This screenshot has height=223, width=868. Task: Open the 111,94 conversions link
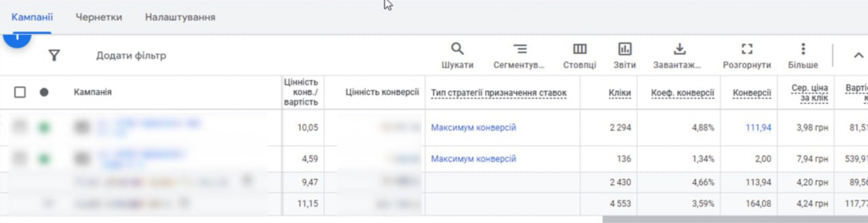758,128
